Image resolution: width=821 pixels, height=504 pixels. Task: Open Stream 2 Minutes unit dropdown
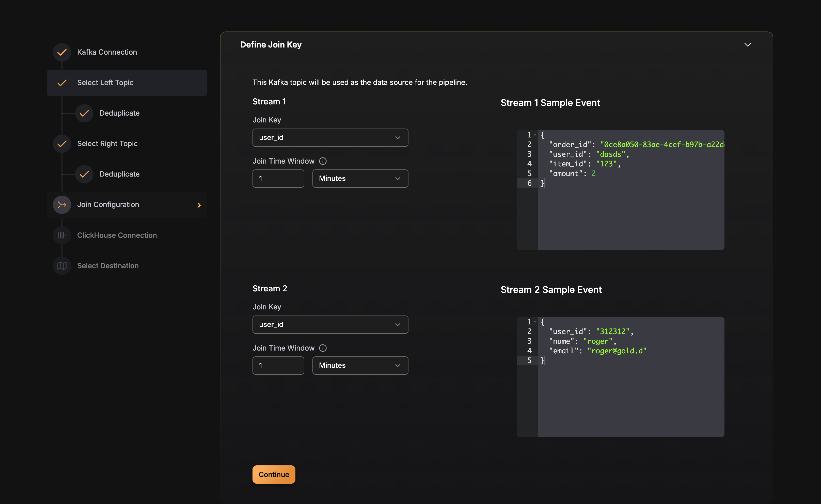[360, 365]
